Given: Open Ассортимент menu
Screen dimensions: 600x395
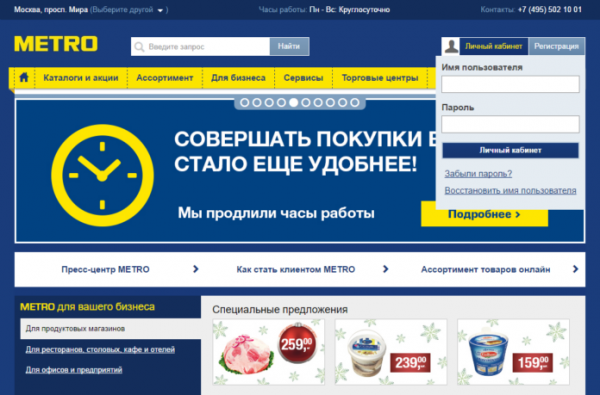Looking at the screenshot, I should [165, 78].
